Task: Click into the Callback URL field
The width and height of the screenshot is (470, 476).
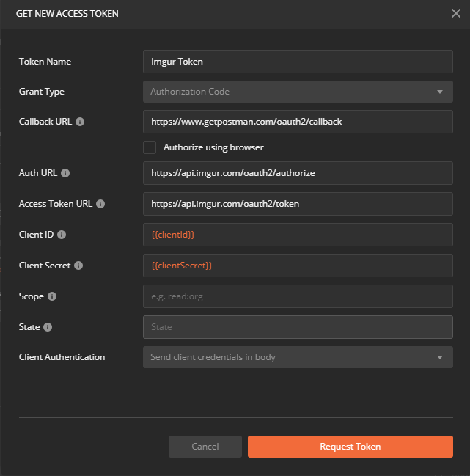Action: (x=298, y=122)
